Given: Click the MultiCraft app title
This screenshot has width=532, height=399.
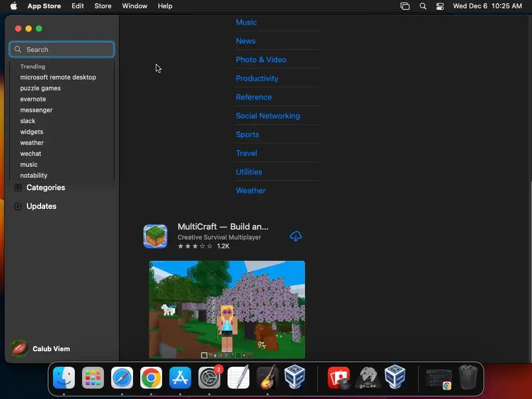Looking at the screenshot, I should [x=223, y=227].
